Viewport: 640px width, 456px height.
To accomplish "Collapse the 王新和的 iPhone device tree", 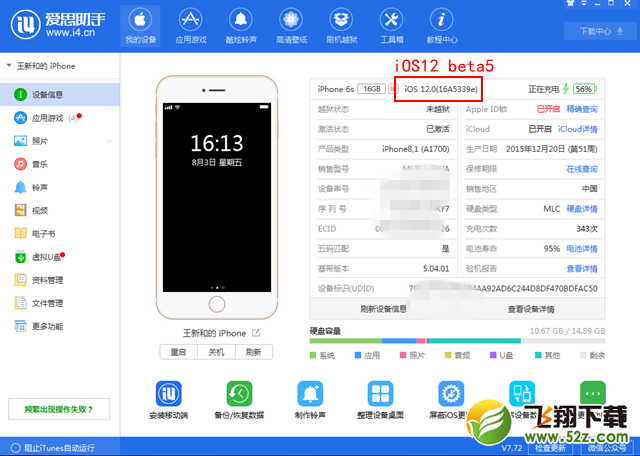I will pos(9,65).
